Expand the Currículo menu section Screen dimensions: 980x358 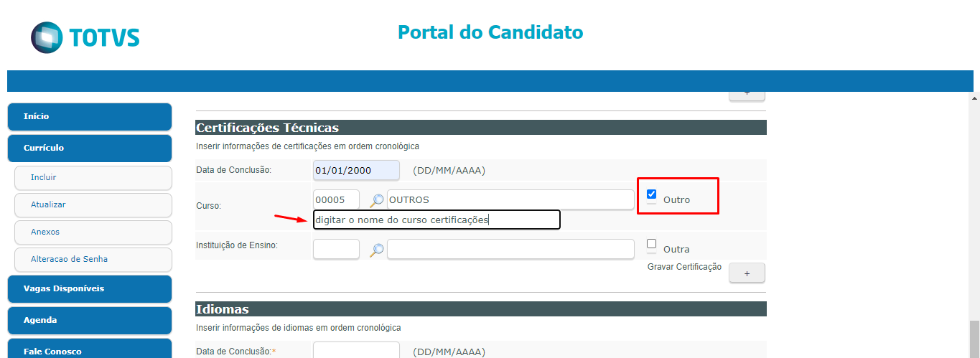(x=90, y=148)
